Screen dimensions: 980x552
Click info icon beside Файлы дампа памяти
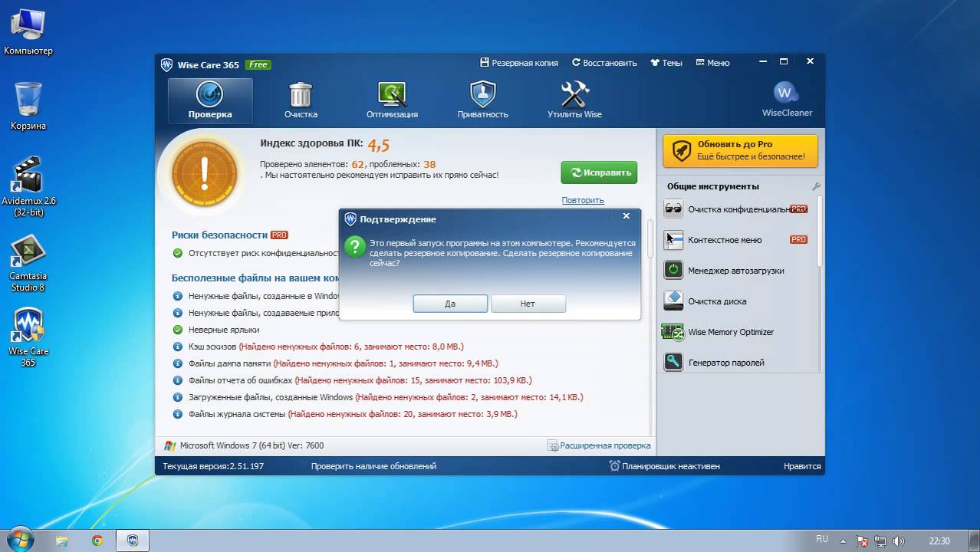(178, 363)
